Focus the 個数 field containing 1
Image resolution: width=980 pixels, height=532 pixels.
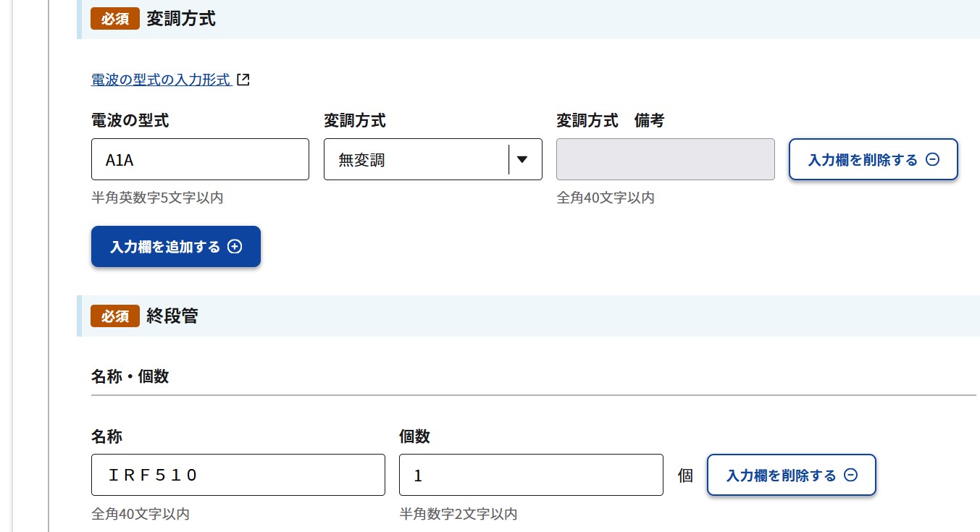pyautogui.click(x=530, y=475)
